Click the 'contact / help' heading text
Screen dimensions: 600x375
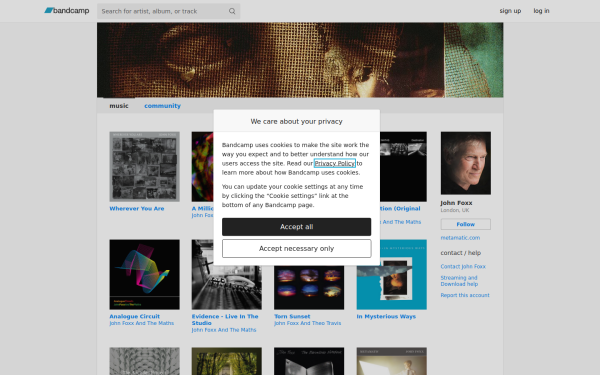tap(461, 253)
